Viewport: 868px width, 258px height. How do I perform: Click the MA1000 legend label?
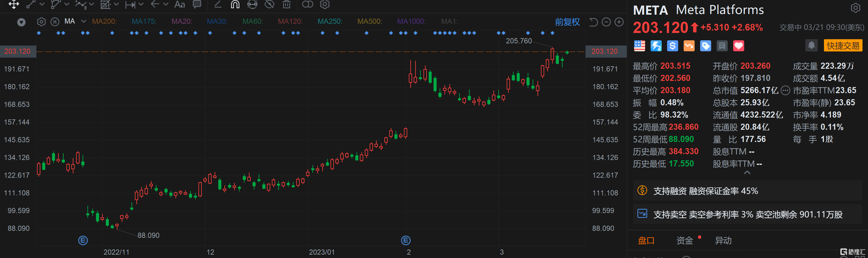click(412, 22)
